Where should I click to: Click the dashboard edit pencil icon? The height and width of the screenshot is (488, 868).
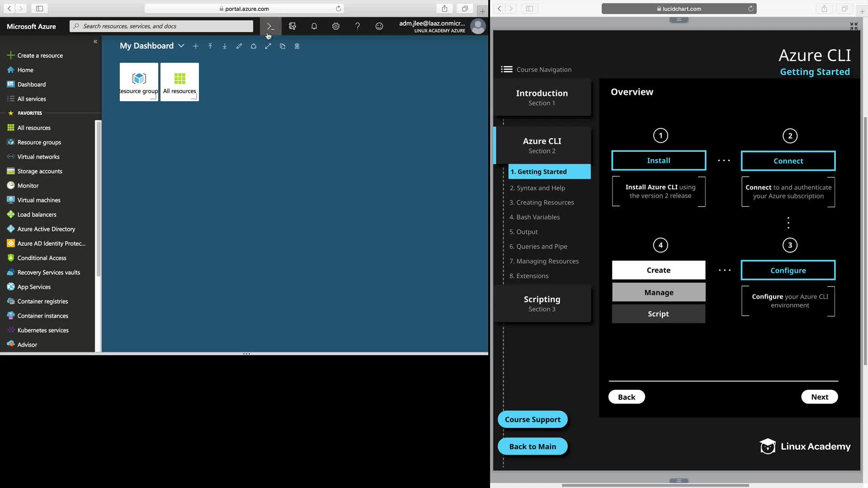click(239, 46)
